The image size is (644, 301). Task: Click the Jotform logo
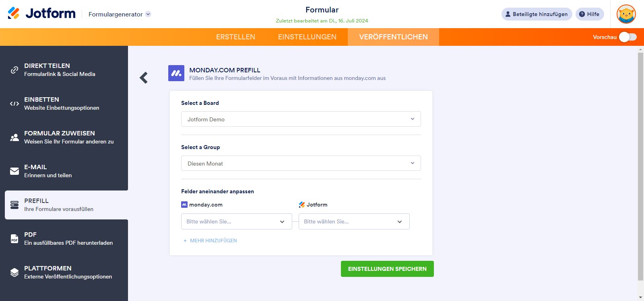click(x=41, y=13)
